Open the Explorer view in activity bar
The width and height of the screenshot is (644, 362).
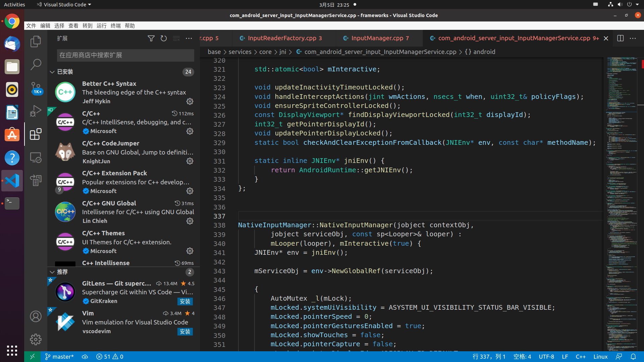[x=36, y=42]
